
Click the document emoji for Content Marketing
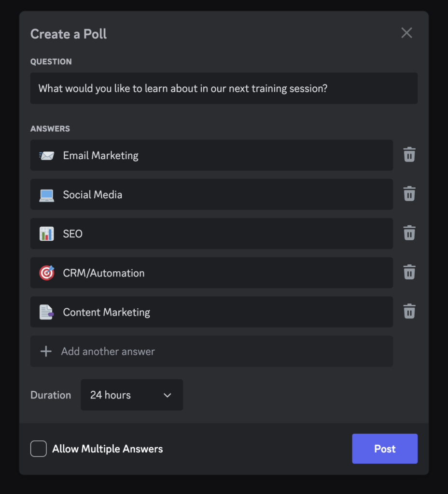coord(45,312)
